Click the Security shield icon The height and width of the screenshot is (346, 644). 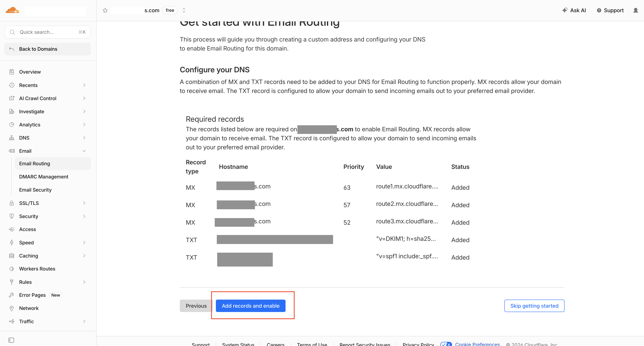click(x=11, y=216)
